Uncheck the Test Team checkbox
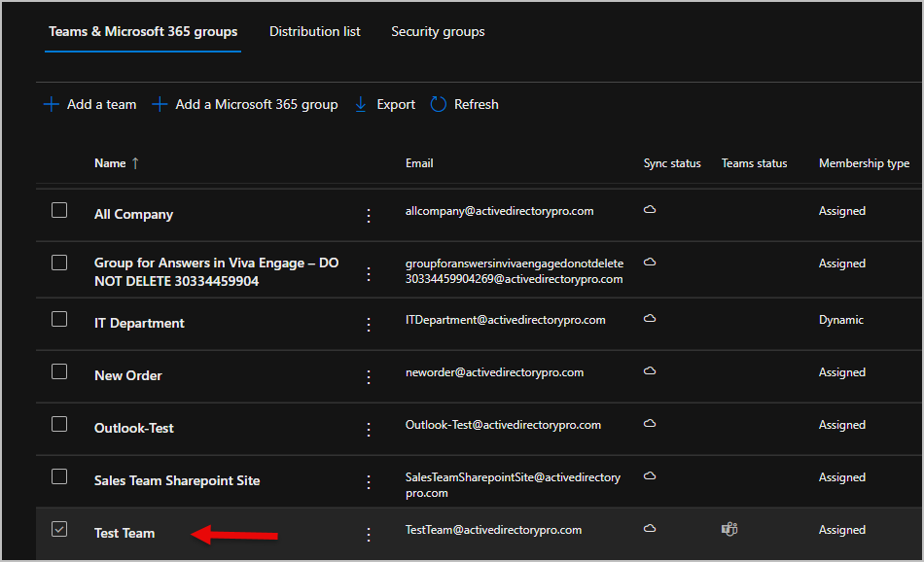 tap(59, 529)
